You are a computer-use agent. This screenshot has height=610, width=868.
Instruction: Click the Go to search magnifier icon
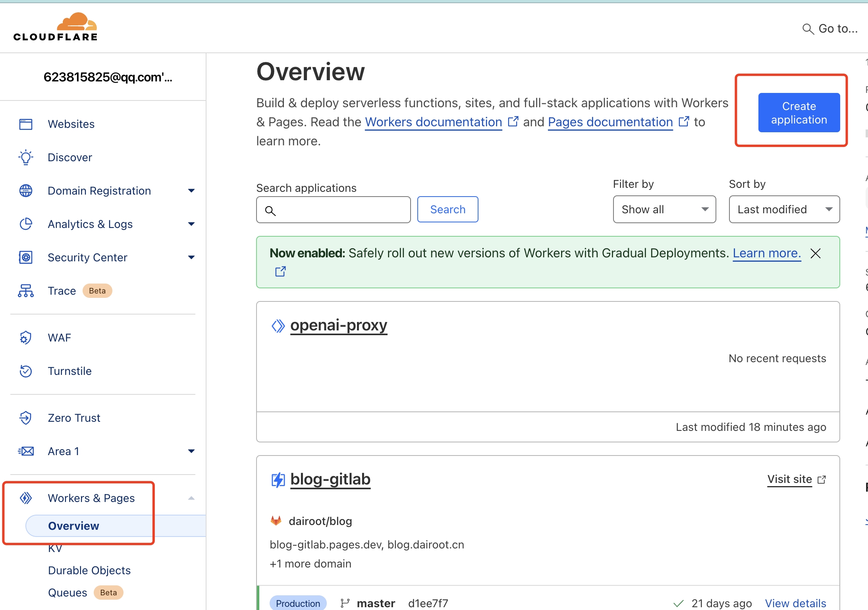(x=808, y=29)
